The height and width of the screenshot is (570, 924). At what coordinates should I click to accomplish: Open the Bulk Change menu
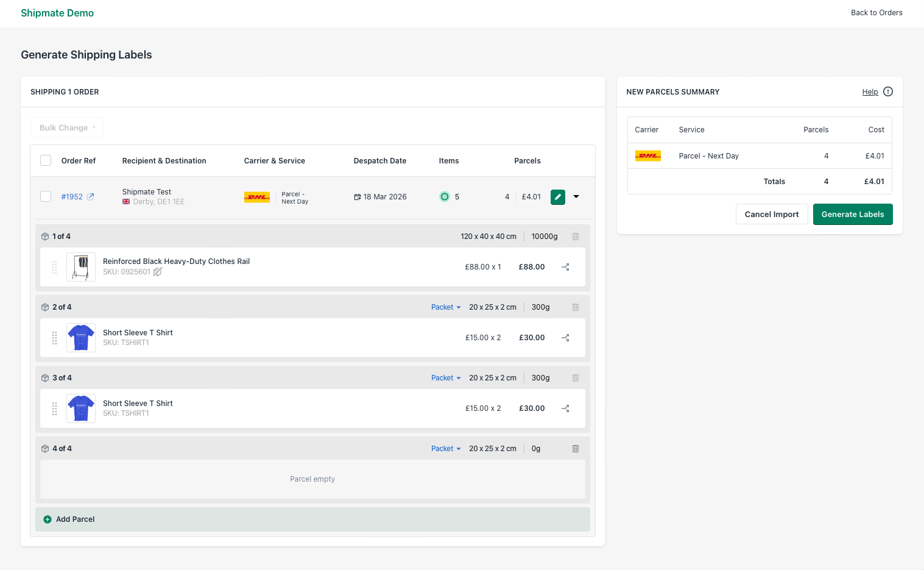(66, 127)
